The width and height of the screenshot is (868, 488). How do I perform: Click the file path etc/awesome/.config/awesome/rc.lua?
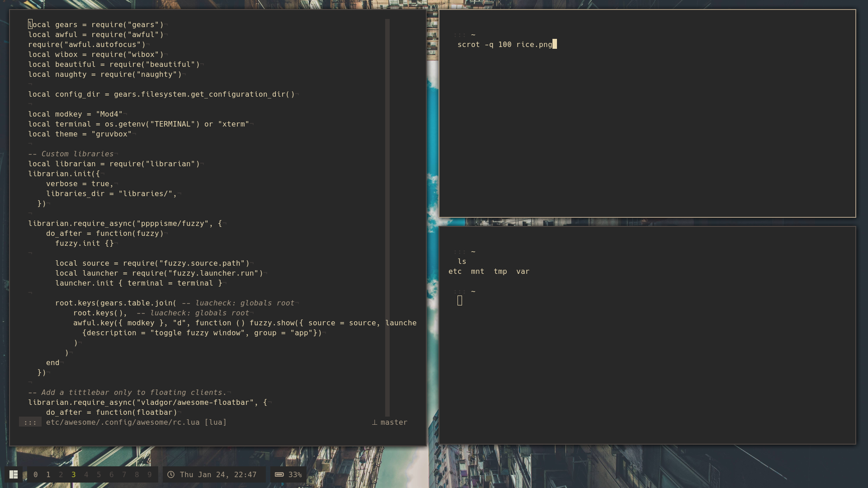[123, 422]
